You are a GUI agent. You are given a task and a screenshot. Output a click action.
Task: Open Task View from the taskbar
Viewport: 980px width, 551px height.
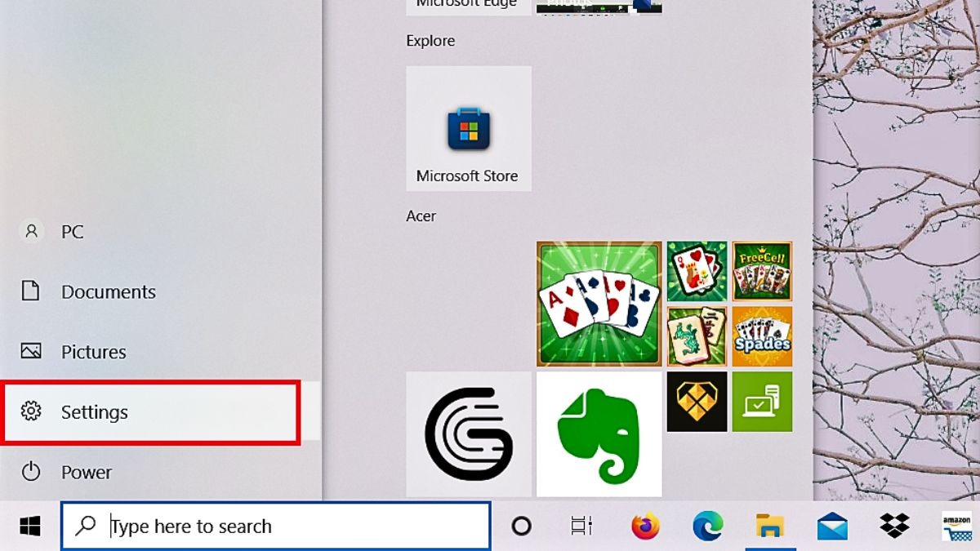(x=581, y=527)
